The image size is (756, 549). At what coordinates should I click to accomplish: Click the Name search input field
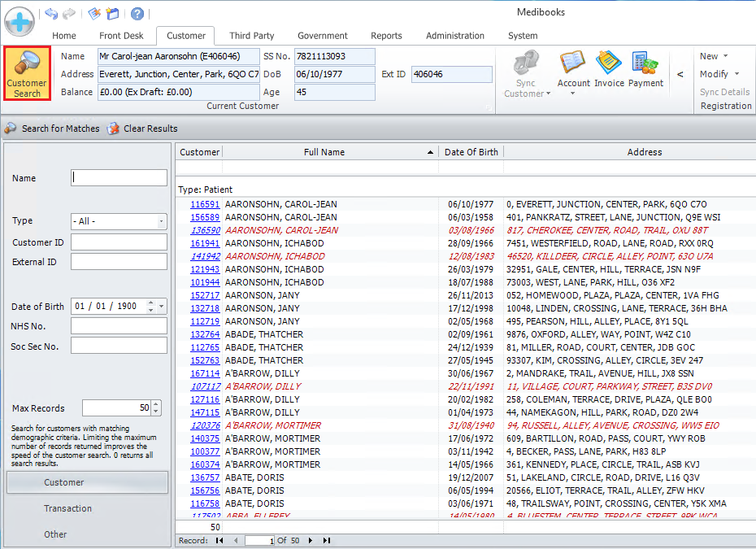pos(119,178)
